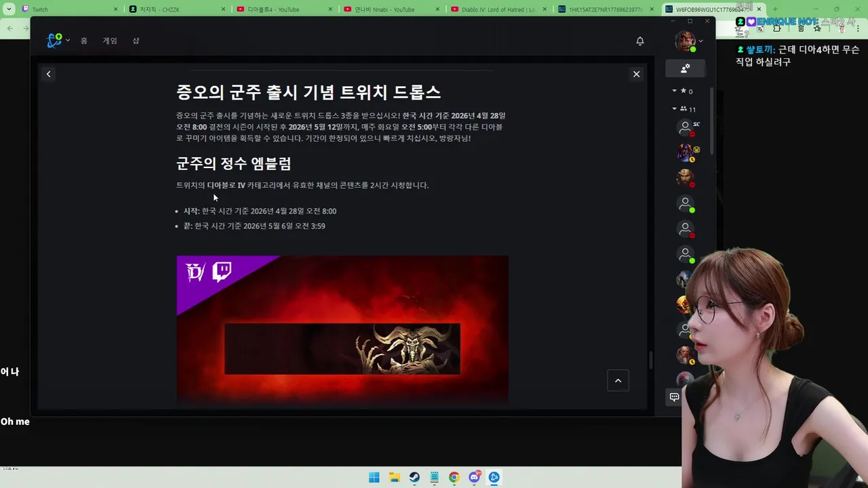Open the 홈 menu tab

pos(84,41)
